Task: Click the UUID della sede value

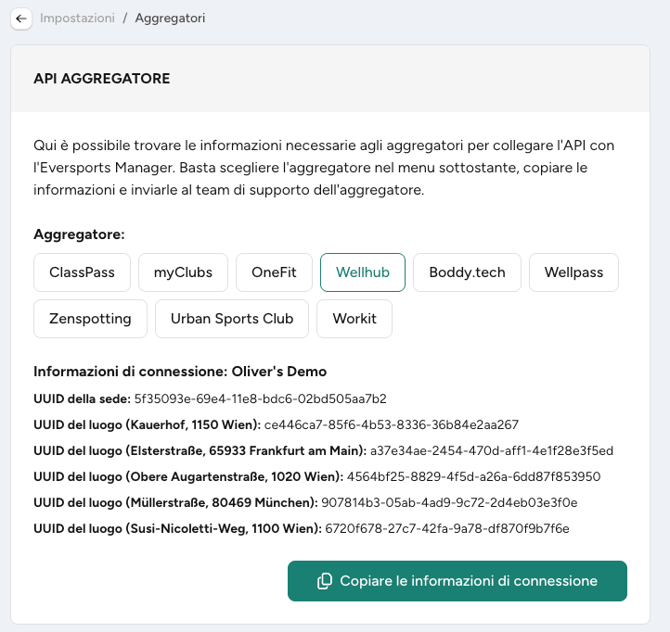Action: (x=260, y=399)
